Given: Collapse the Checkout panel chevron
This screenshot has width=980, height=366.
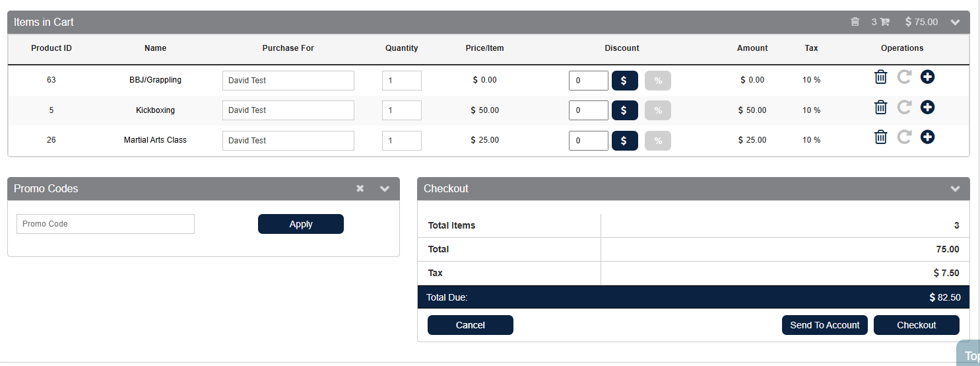Looking at the screenshot, I should point(955,188).
